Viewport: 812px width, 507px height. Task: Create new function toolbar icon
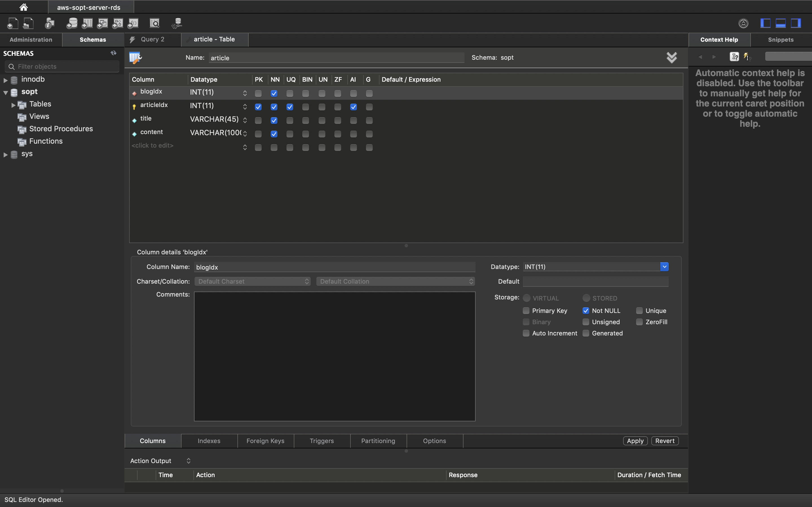pyautogui.click(x=133, y=23)
